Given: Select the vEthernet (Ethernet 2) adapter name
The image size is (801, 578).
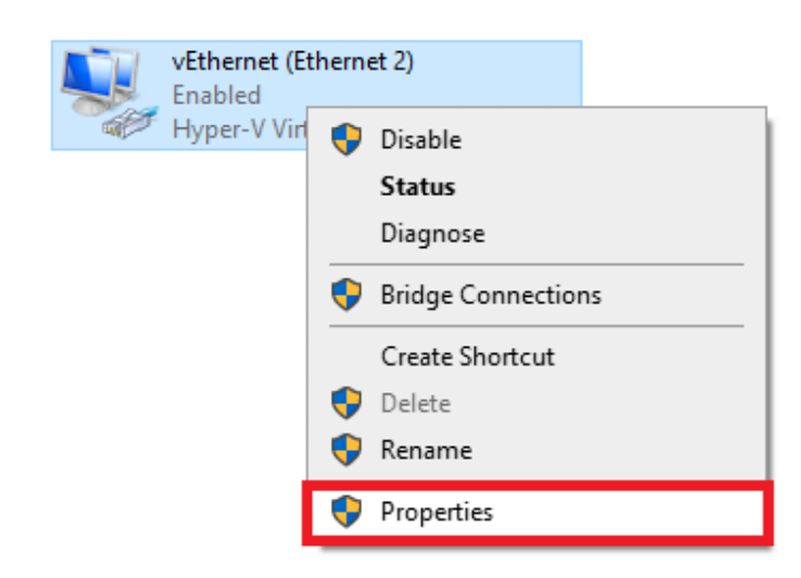Looking at the screenshot, I should click(x=293, y=62).
